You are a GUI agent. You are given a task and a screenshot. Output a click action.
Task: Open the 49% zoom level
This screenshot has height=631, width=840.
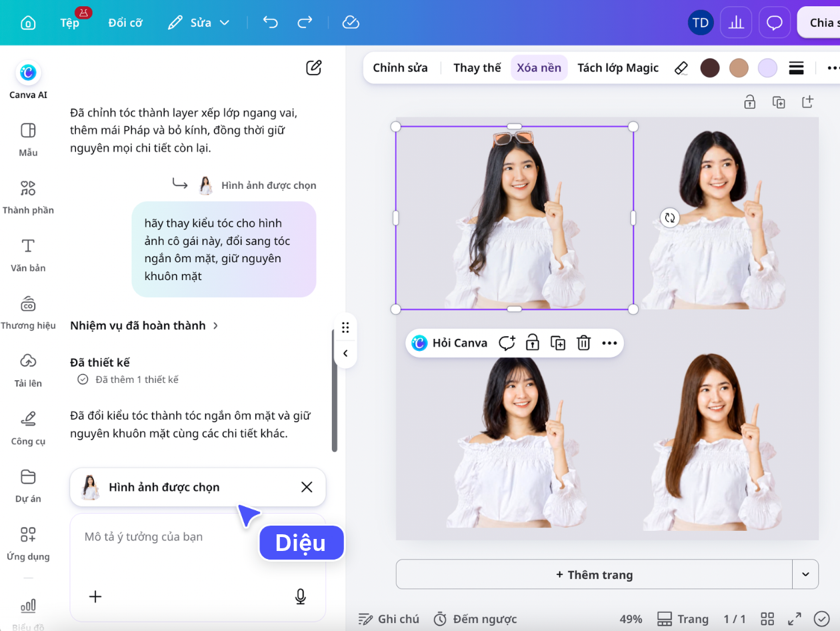(x=631, y=619)
